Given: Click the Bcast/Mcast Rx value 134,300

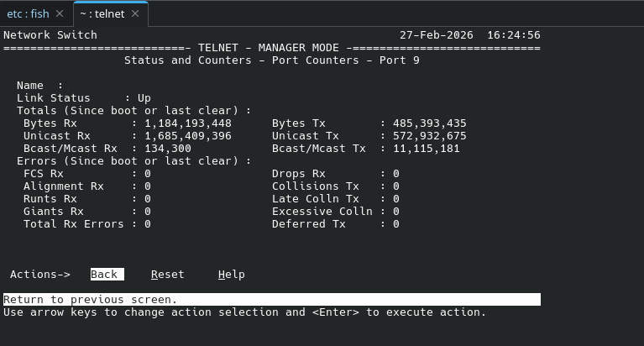Looking at the screenshot, I should pos(168,149).
